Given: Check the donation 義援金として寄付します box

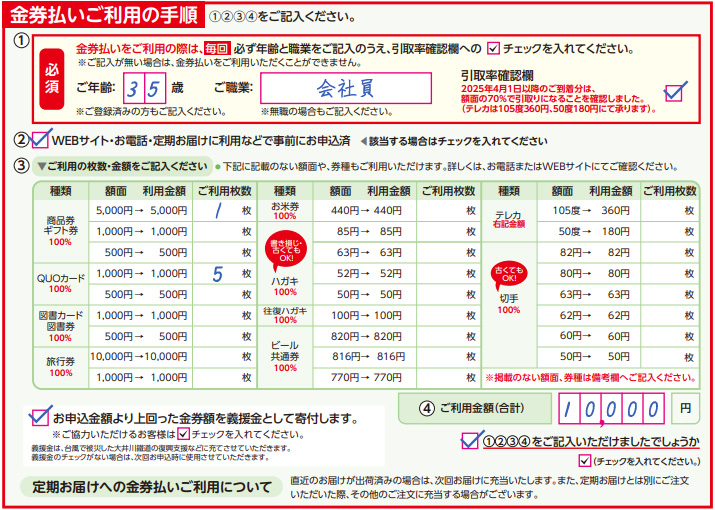Looking at the screenshot, I should click(41, 415).
